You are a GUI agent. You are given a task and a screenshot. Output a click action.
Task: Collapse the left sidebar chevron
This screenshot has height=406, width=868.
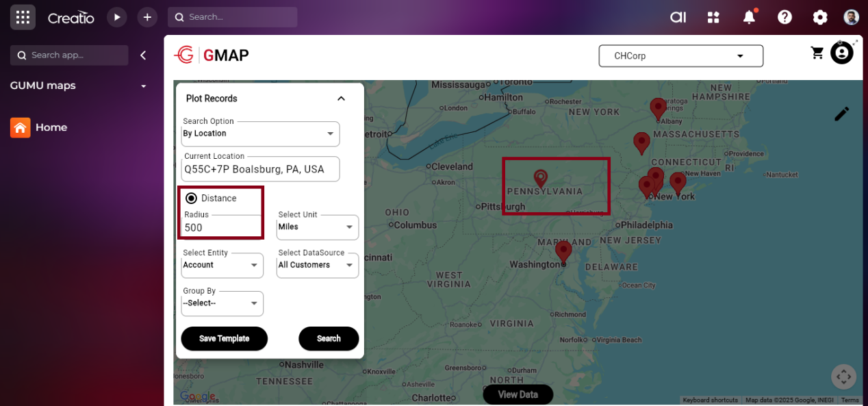coord(143,55)
